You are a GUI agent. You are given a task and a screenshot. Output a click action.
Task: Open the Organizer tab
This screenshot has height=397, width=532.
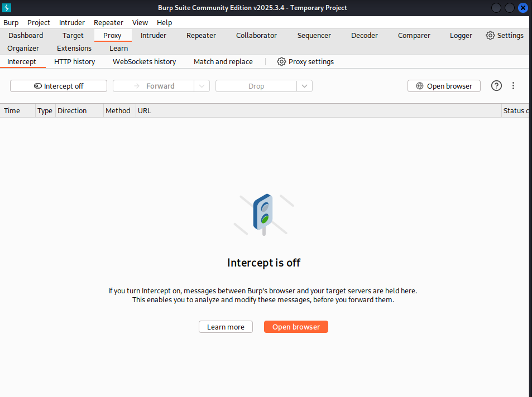(23, 49)
